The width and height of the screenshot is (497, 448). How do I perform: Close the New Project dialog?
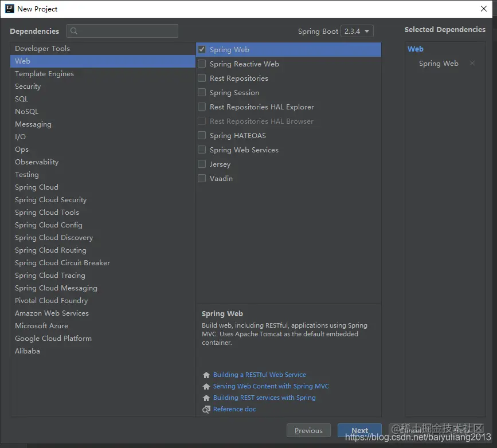[484, 9]
